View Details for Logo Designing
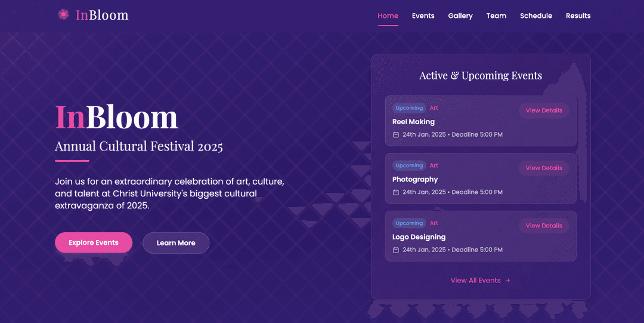 [x=544, y=226]
